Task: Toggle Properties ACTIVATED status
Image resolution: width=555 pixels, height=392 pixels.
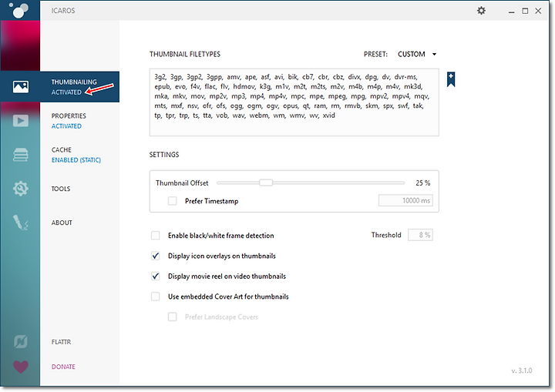Action: [x=66, y=126]
